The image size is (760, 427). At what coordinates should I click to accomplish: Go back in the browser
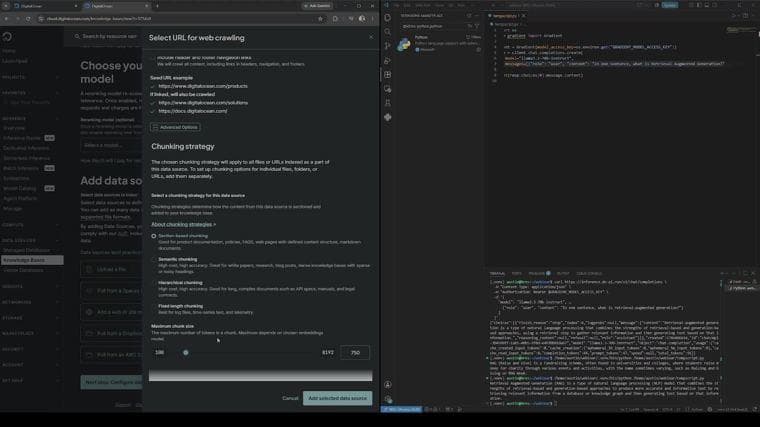6,19
